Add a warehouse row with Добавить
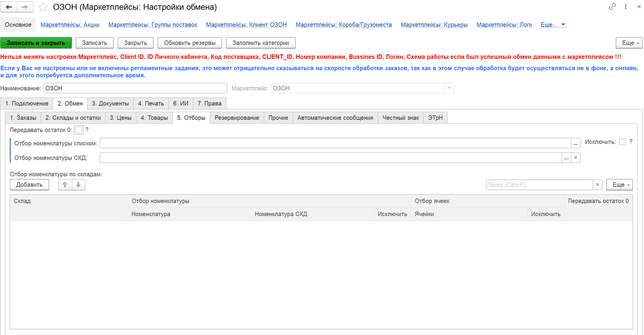 click(30, 185)
